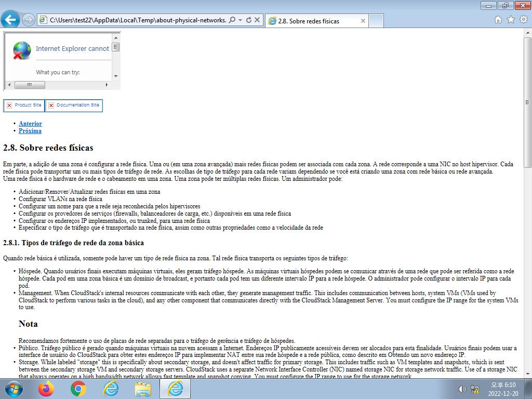Click the 'Adicionar/Remover/Atualizar redes físicas' list item
Viewport: 532px width, 399px height.
pyautogui.click(x=89, y=192)
